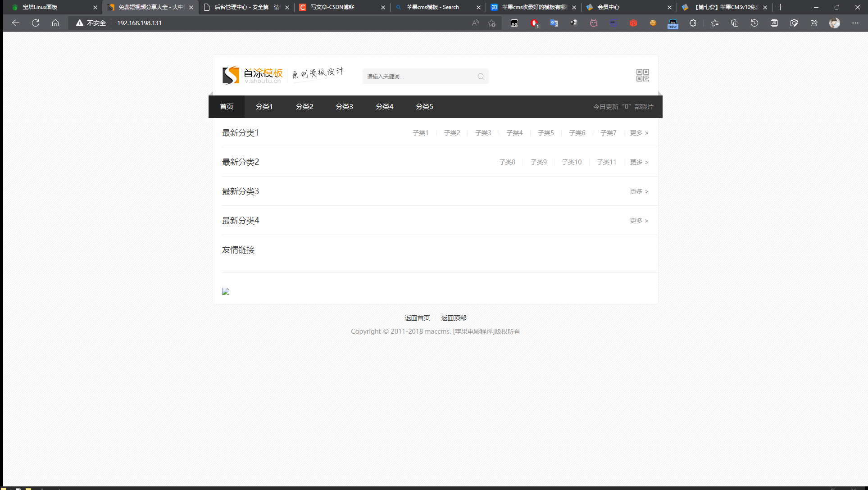Open the read aloud tool

point(475,23)
